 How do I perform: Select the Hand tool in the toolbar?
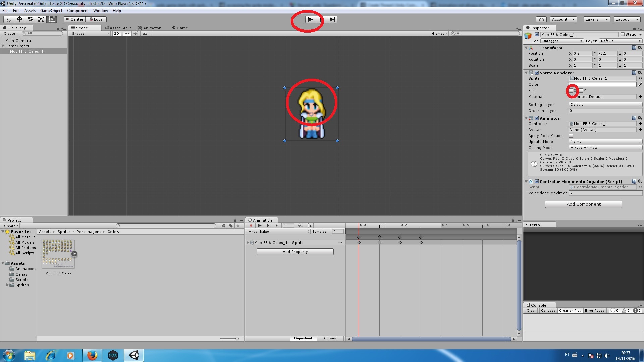point(8,19)
